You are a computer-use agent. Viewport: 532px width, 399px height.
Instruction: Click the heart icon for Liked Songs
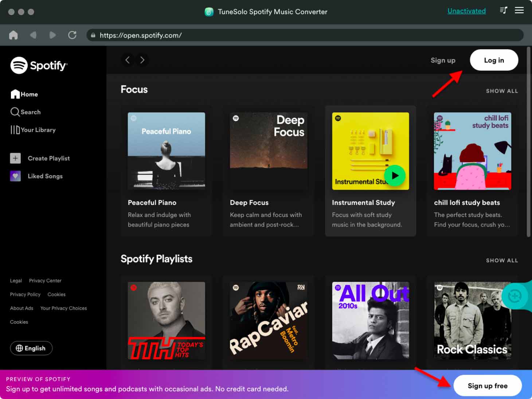tap(15, 176)
